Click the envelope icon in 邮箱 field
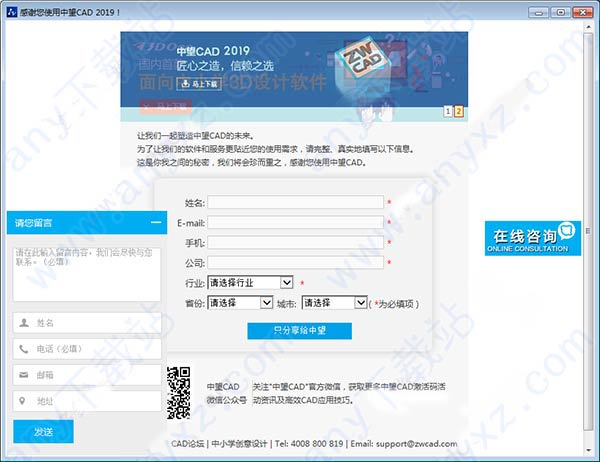 tap(24, 375)
